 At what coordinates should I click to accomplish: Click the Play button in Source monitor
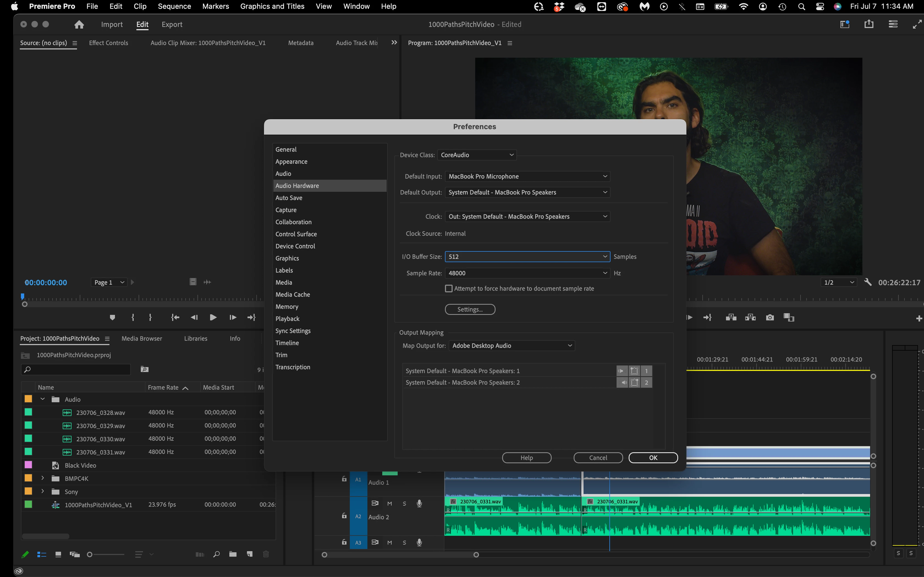[213, 318]
